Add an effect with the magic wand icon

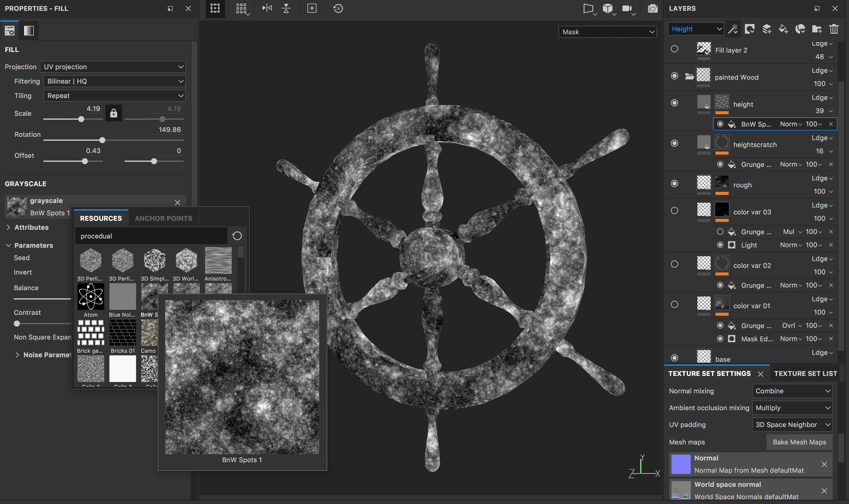(733, 29)
